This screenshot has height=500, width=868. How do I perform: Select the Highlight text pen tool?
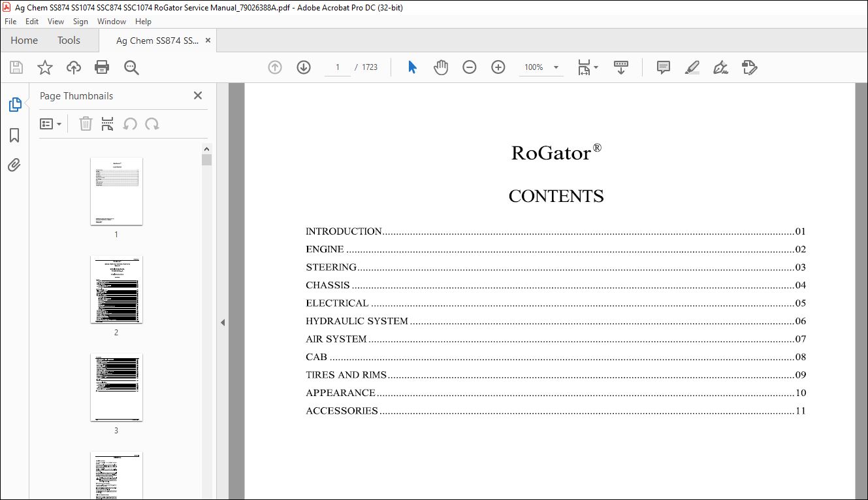click(x=692, y=67)
